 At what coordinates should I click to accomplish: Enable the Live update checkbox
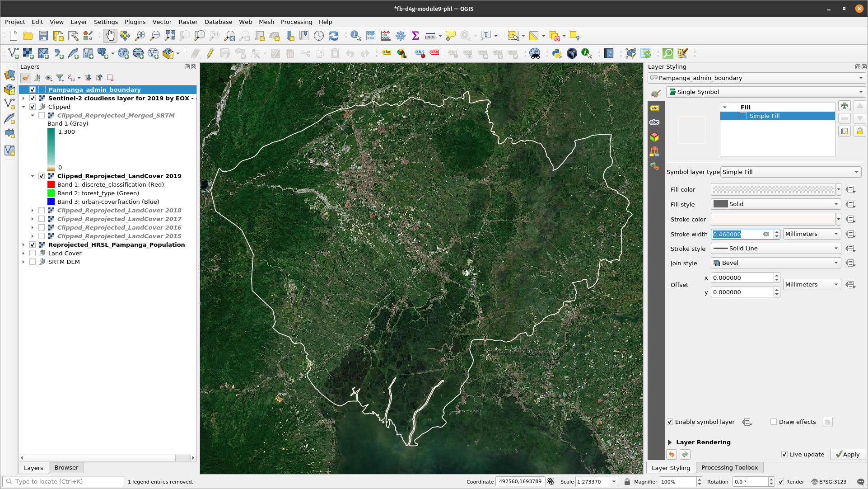[785, 454]
